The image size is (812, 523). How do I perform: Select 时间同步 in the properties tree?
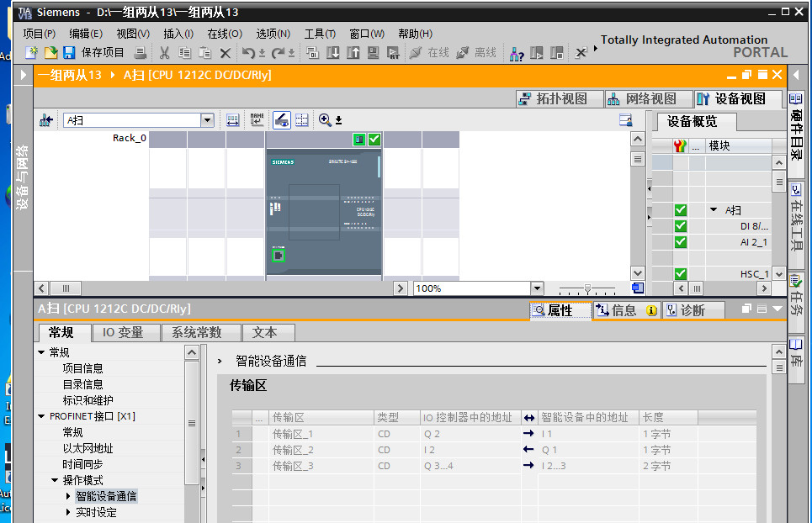[82, 464]
